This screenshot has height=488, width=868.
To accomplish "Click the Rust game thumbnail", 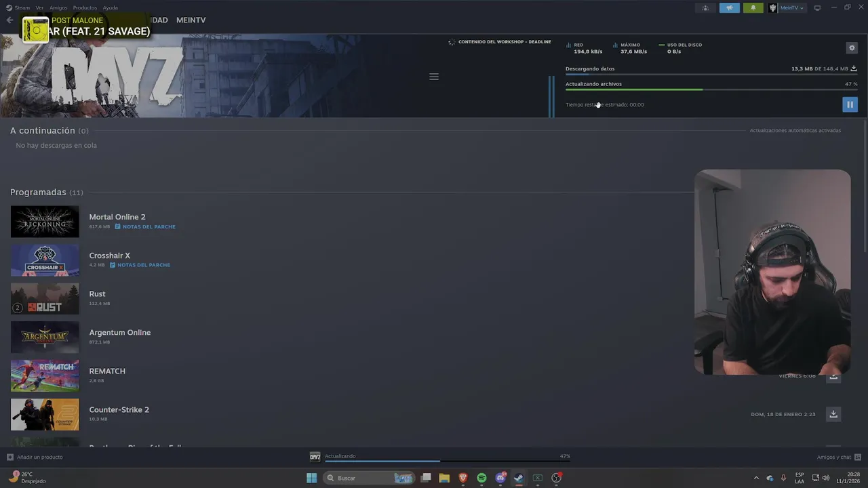I will 45,299.
